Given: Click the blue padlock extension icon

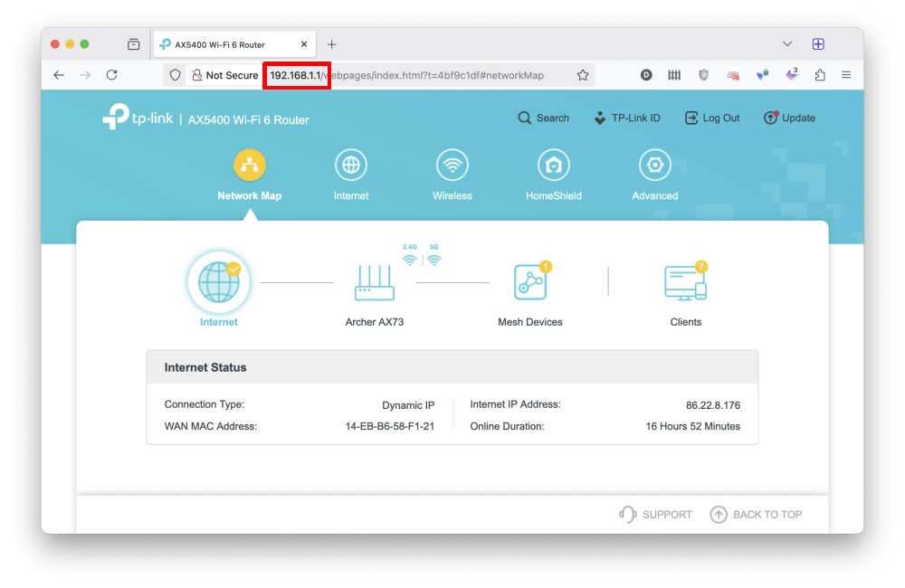Looking at the screenshot, I should click(762, 75).
